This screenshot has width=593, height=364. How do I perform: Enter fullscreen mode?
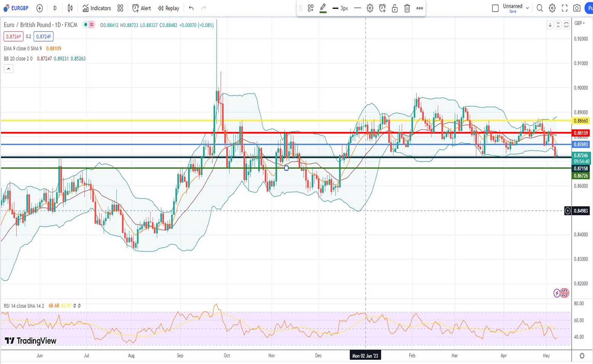[x=564, y=8]
